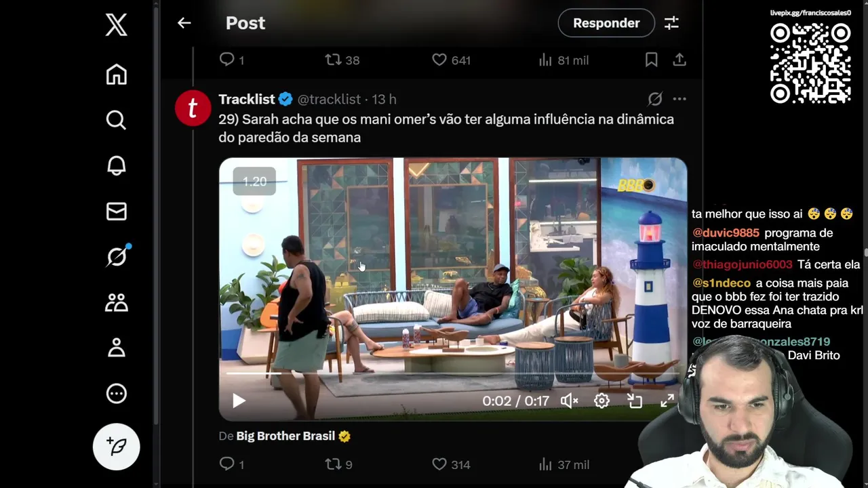Open the X home logo
868x488 pixels.
point(117,26)
